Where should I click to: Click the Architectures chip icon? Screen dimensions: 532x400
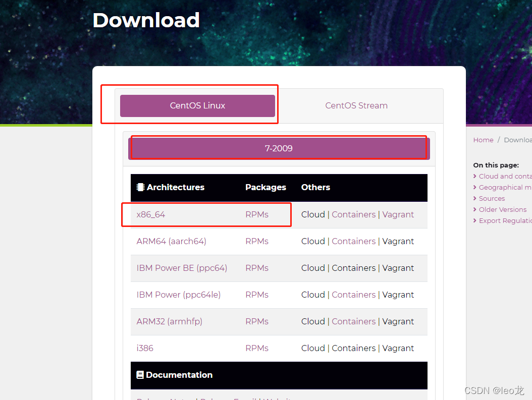tap(140, 187)
